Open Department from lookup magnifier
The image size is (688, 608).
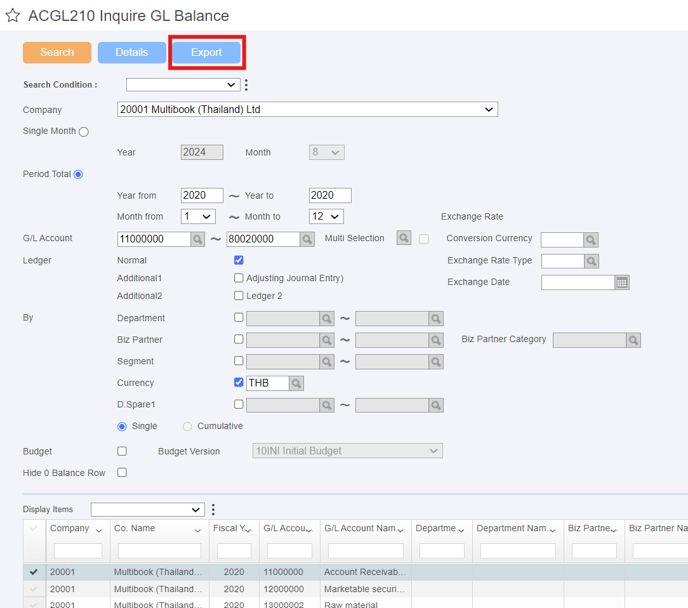(326, 318)
